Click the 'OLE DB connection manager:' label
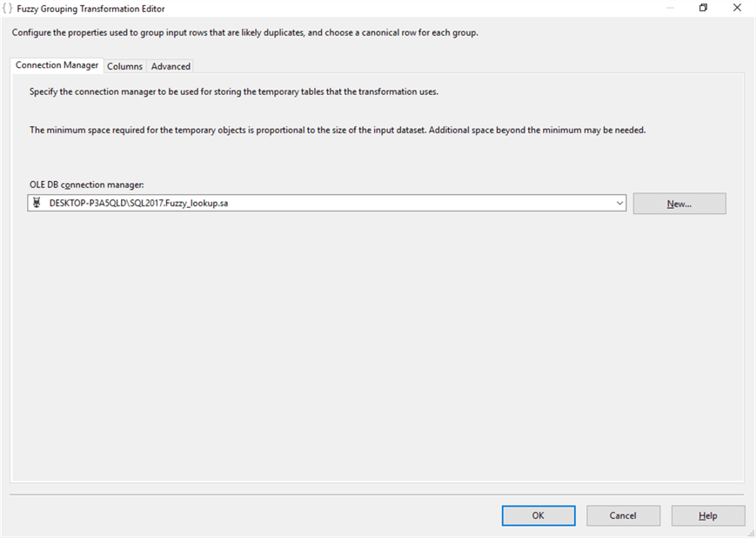This screenshot has width=756, height=538. click(x=86, y=184)
